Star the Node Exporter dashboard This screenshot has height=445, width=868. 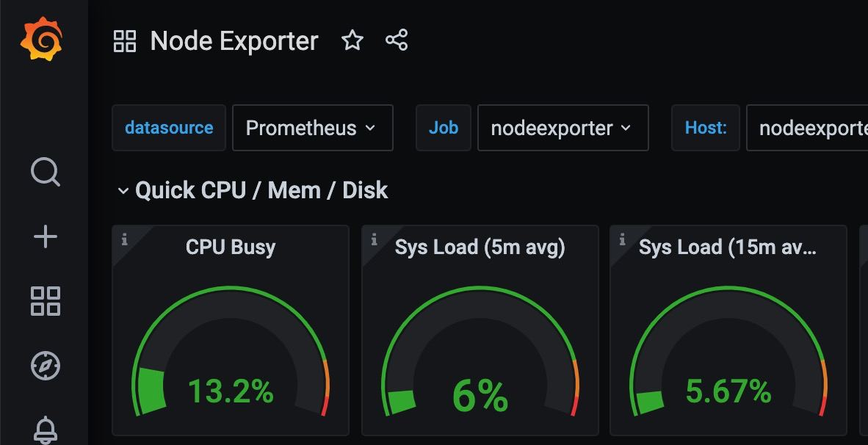pyautogui.click(x=352, y=40)
